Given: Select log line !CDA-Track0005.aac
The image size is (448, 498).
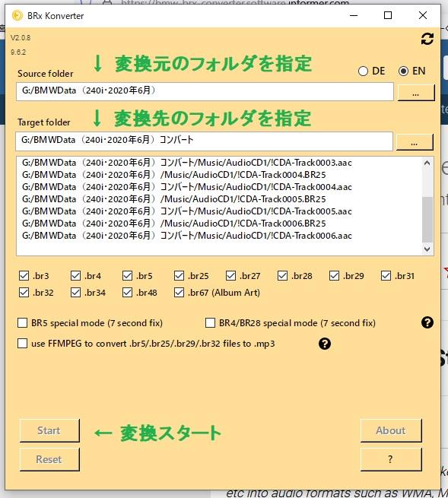Looking at the screenshot, I should tap(187, 211).
